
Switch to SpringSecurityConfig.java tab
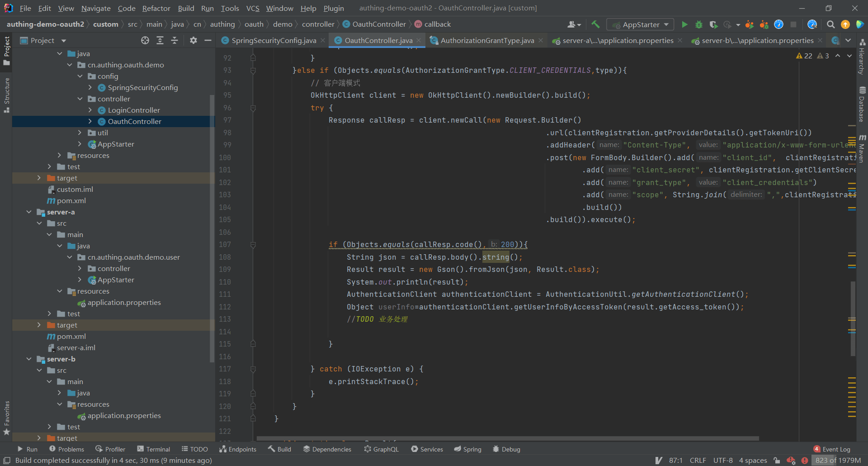(273, 41)
